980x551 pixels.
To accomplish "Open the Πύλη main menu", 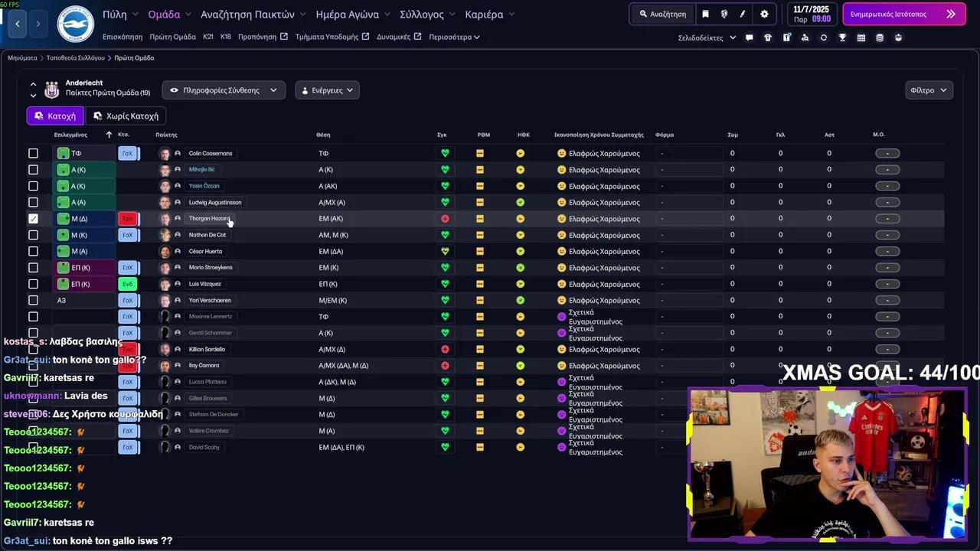I will click(120, 15).
